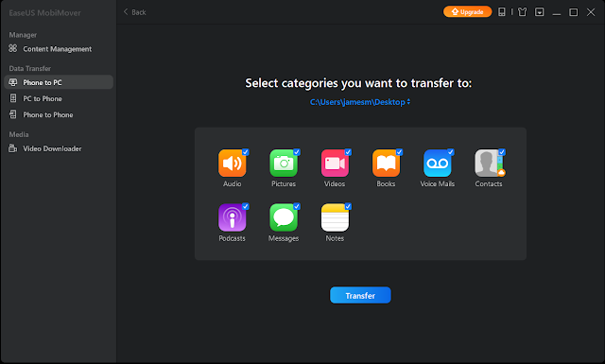Click the Voice Mails icon

pos(437,164)
